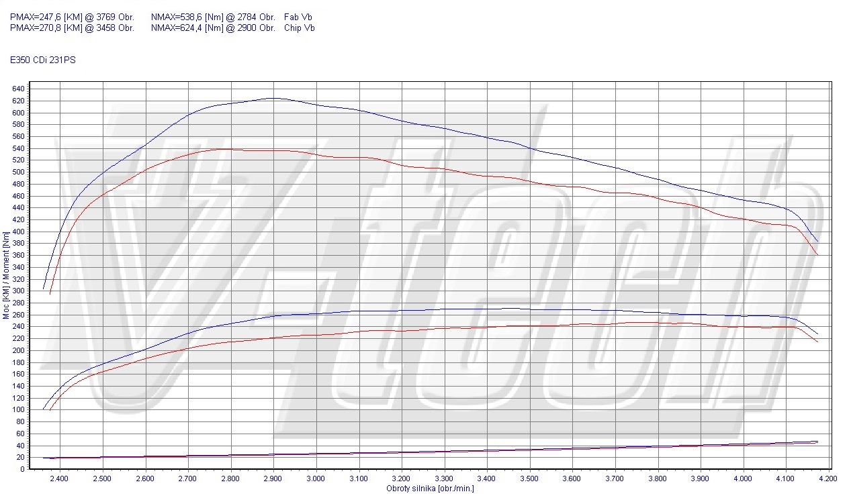Screen dimensions: 849x504
Task: Select the x-axis tick value '3.500'
Action: tap(529, 479)
